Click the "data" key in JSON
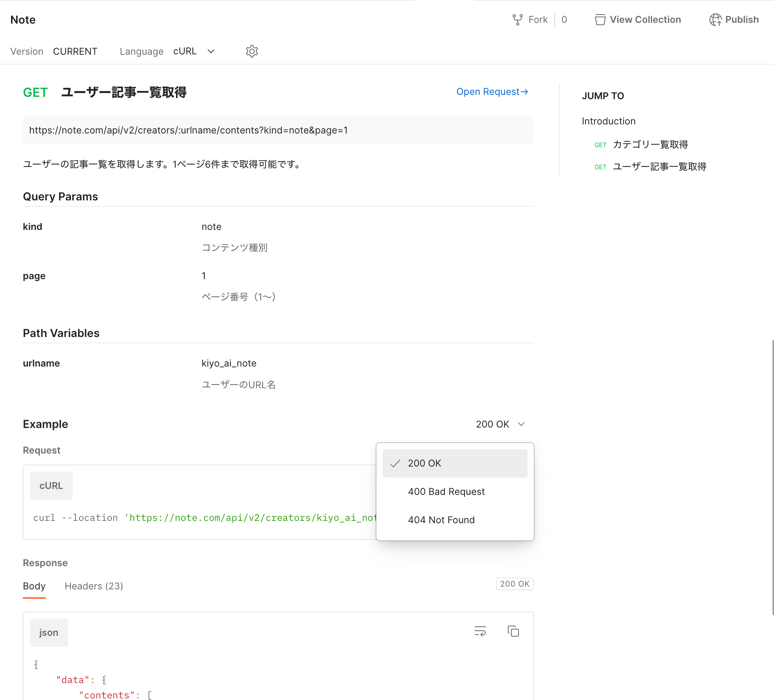Screen dimensions: 774x700 [73, 680]
